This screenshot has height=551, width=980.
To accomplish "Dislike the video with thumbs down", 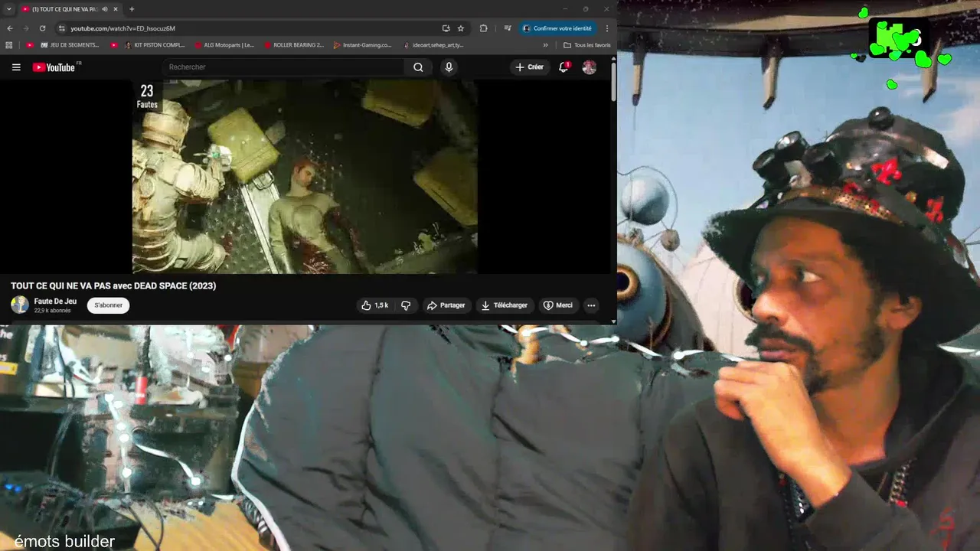I will 406,305.
